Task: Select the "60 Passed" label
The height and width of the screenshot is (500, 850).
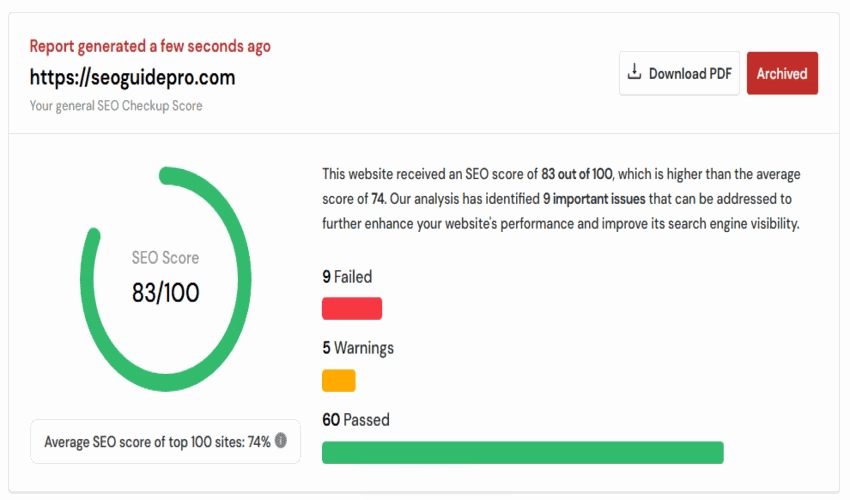Action: pyautogui.click(x=356, y=420)
